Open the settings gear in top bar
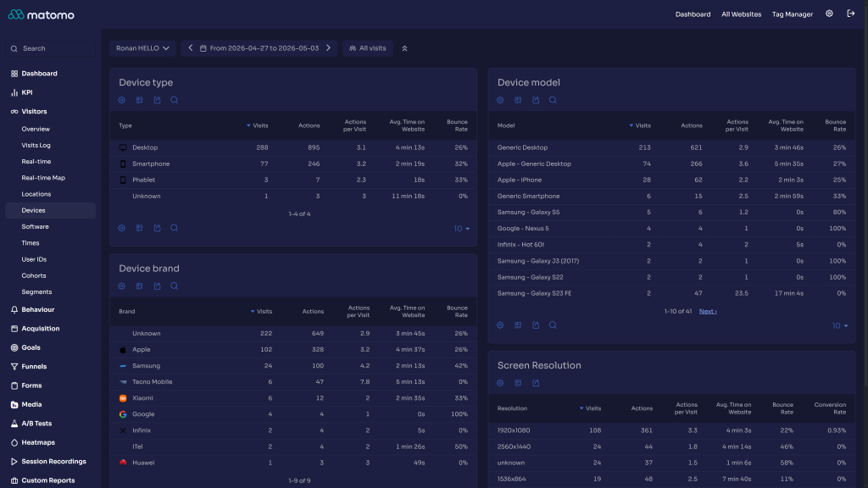This screenshot has width=868, height=488. click(829, 14)
